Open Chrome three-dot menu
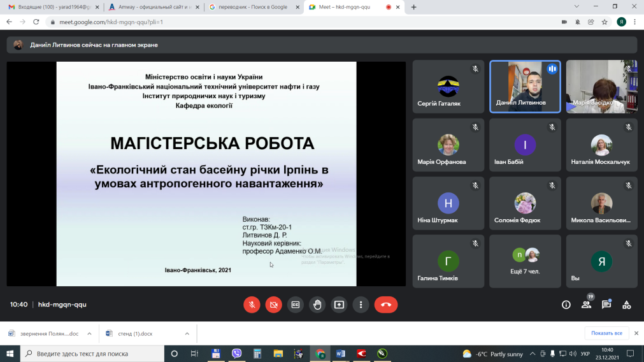The image size is (644, 362). 634,22
